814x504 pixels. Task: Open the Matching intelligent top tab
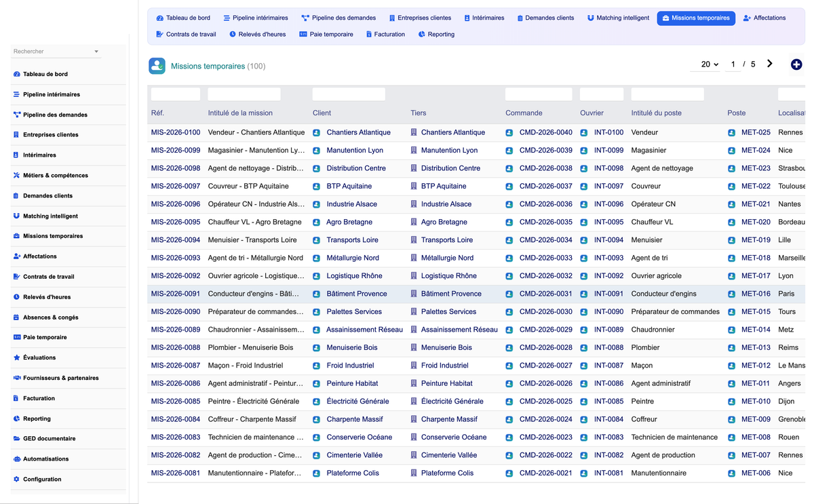[618, 18]
